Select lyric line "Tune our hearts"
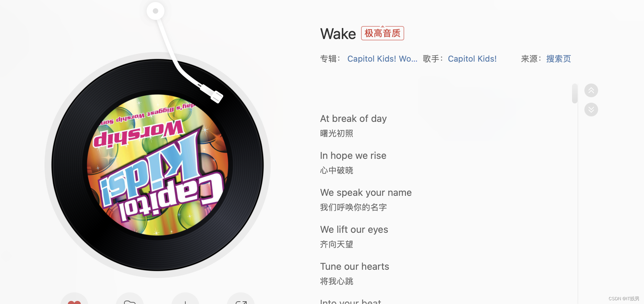The image size is (644, 304). coord(355,267)
